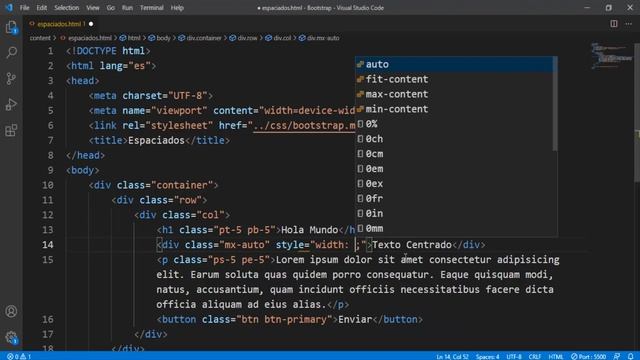Click the 'HTML' language mode selector
The height and width of the screenshot is (360, 640).
[556, 356]
